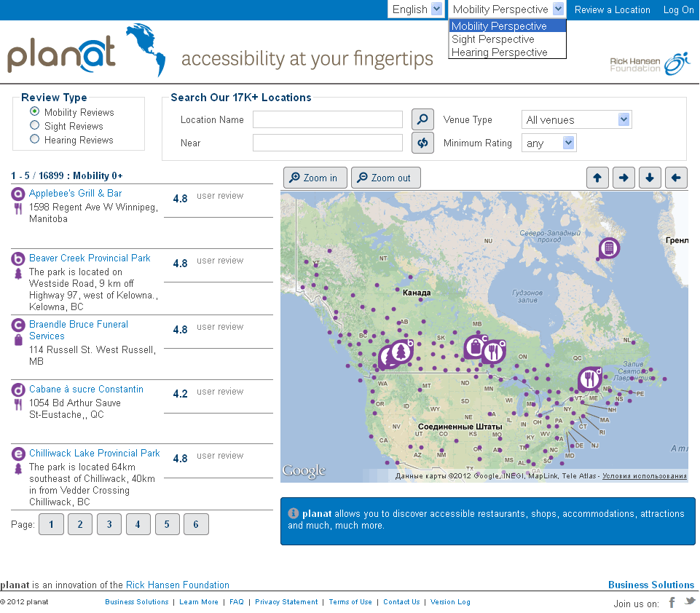Open Beaver Creek Provincial Park link
This screenshot has height=613, width=700.
click(x=90, y=258)
